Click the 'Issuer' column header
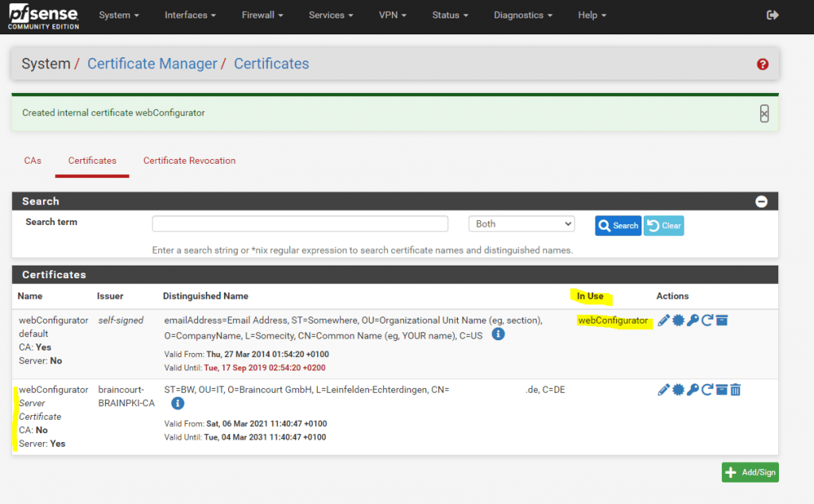 point(110,296)
